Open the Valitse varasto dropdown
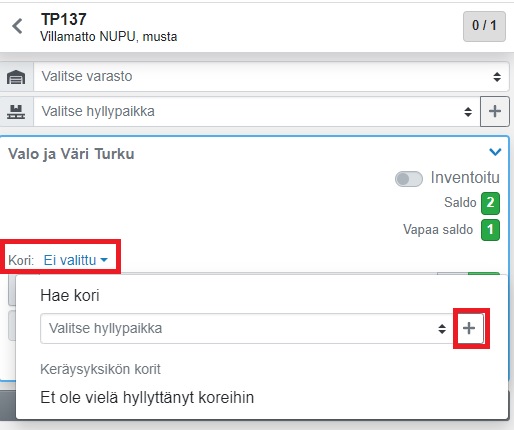This screenshot has width=514, height=430. [271, 76]
